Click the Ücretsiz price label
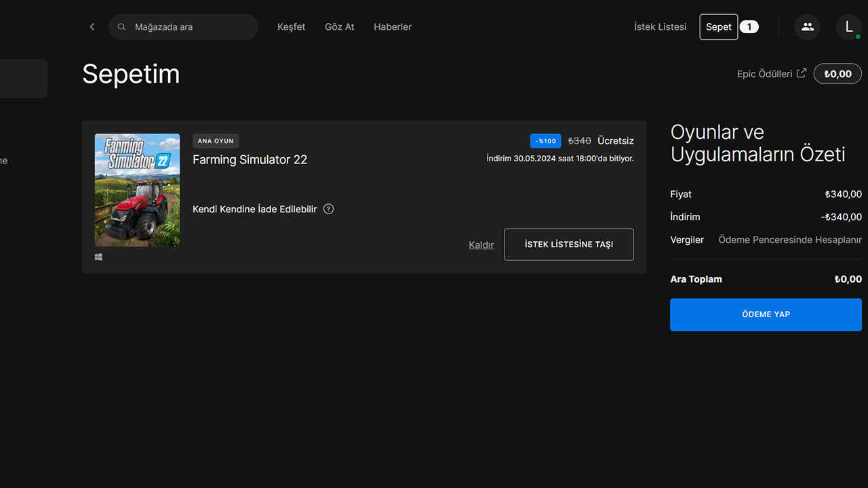This screenshot has height=488, width=868. pos(616,141)
